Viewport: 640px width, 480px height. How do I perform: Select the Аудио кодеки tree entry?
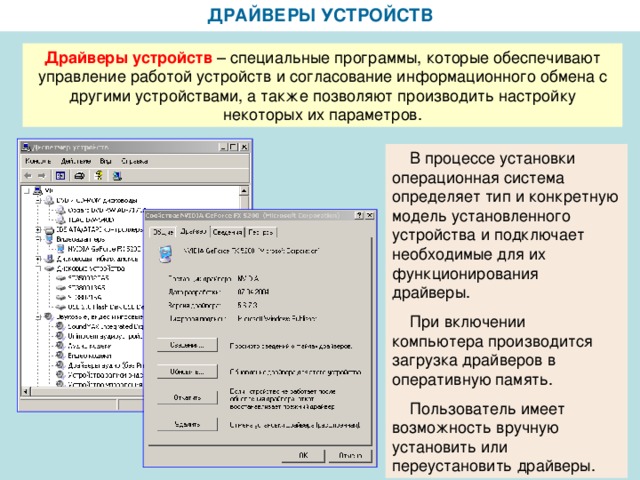[x=89, y=346]
